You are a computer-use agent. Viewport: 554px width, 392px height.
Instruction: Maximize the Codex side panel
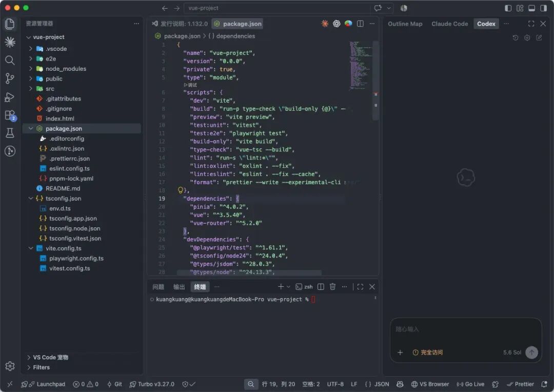coord(531,24)
